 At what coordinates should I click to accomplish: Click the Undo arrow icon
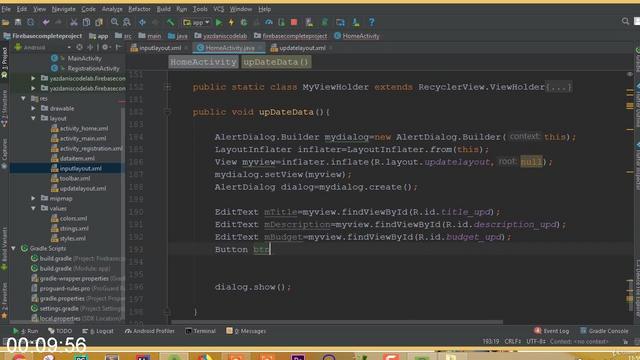[46, 22]
